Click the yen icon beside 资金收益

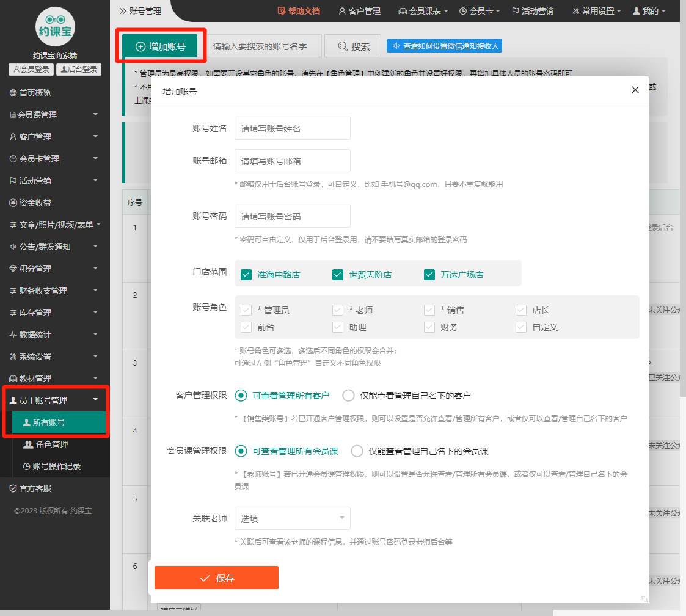[x=13, y=203]
